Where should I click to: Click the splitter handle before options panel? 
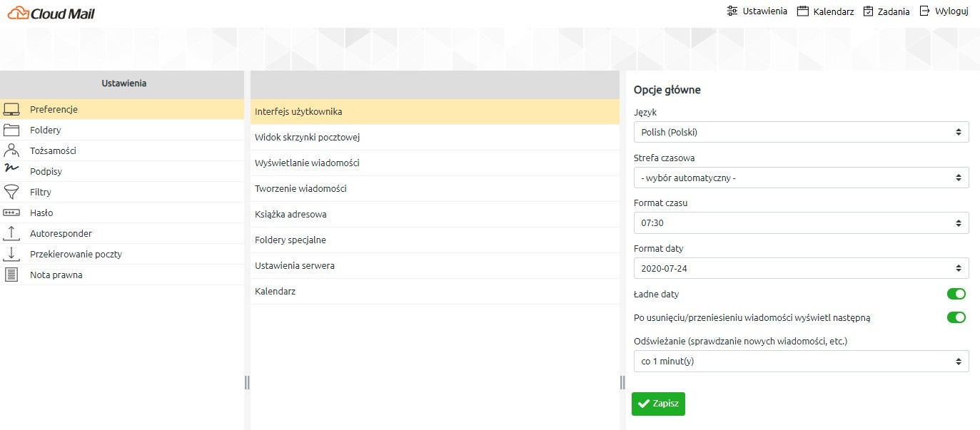pyautogui.click(x=622, y=382)
